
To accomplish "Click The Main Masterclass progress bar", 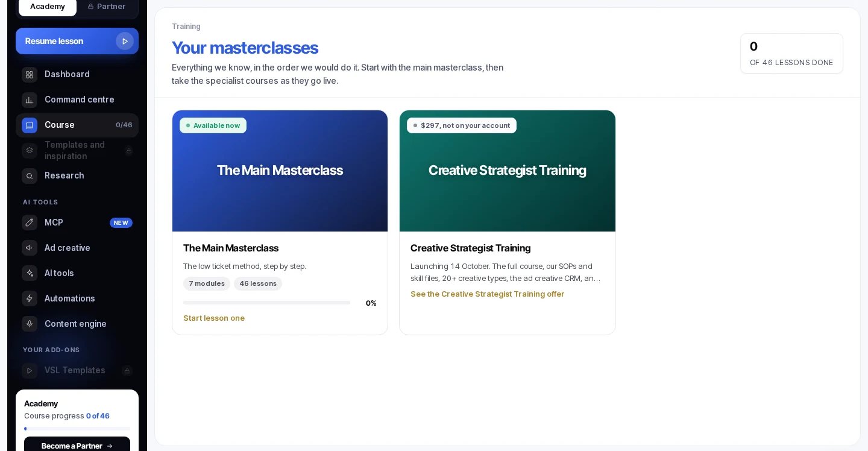I will (x=266, y=303).
